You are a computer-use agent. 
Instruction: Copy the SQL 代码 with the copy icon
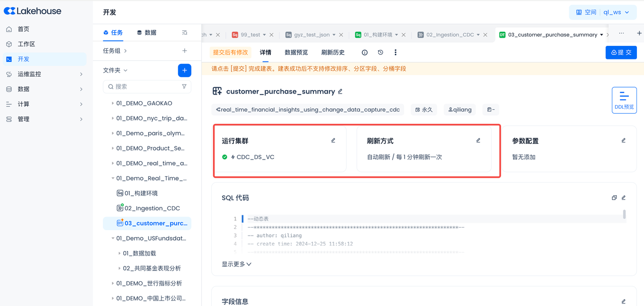[614, 198]
